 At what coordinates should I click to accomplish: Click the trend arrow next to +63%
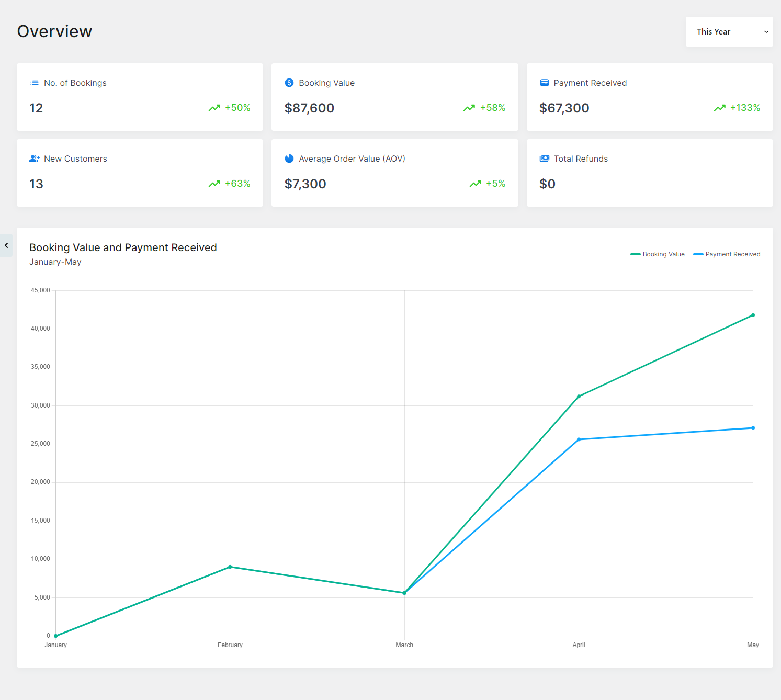(214, 184)
